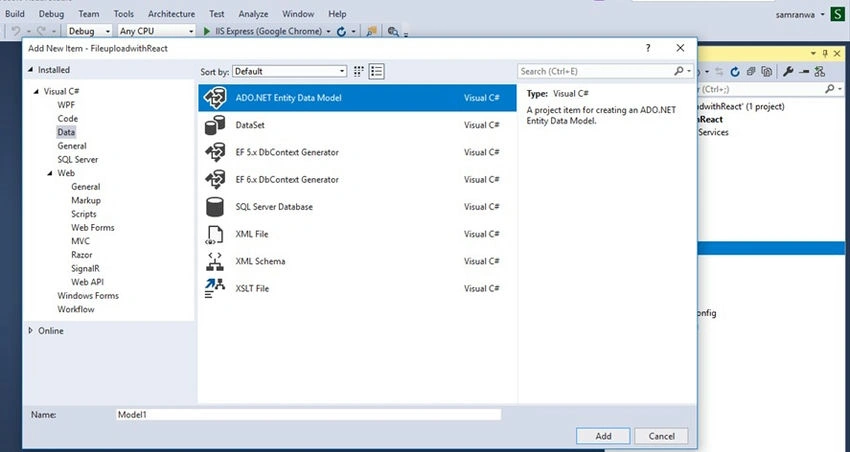Switch templates to medium icons view
The image size is (850, 452).
point(358,72)
